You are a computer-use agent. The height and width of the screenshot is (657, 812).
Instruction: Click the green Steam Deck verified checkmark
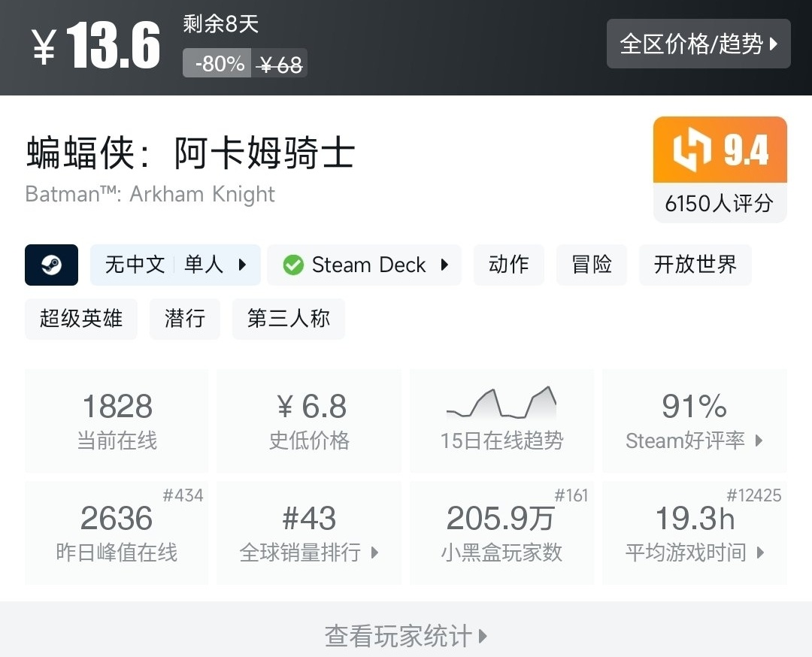pos(293,265)
